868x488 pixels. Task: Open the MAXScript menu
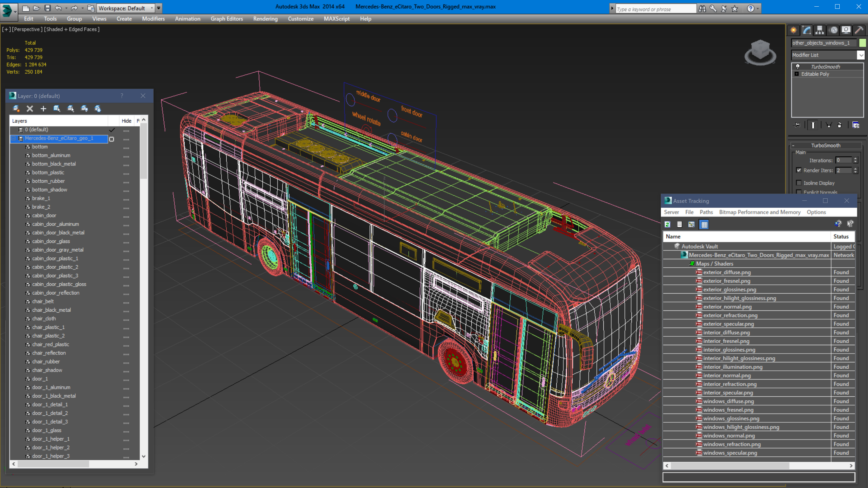[x=337, y=19]
